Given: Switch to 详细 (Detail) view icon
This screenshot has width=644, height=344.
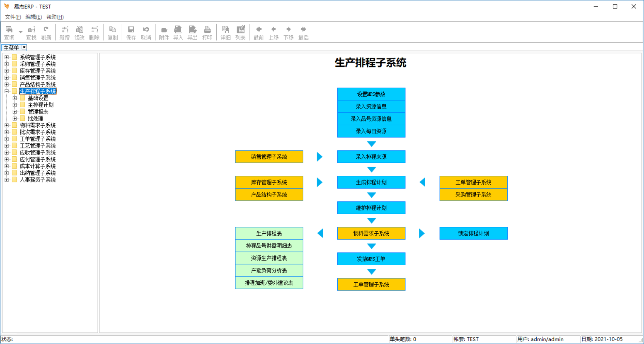Looking at the screenshot, I should tap(226, 33).
